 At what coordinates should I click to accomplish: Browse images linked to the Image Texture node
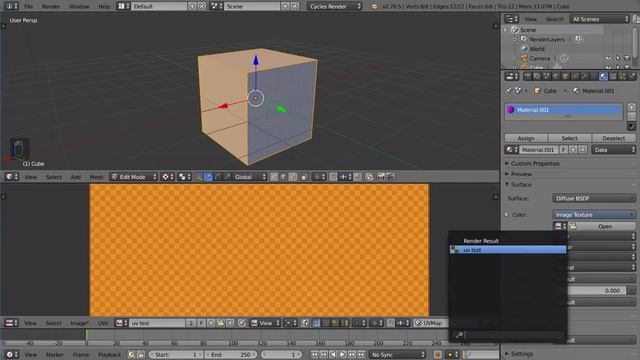point(559,226)
